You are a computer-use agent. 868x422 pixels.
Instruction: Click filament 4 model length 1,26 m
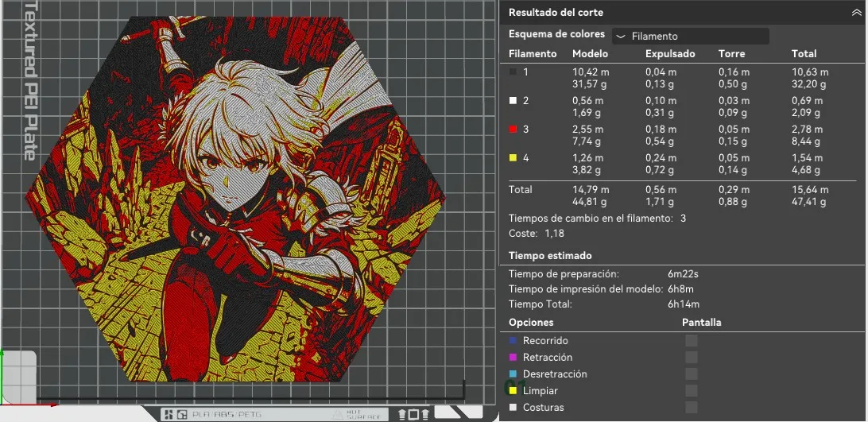pyautogui.click(x=587, y=158)
